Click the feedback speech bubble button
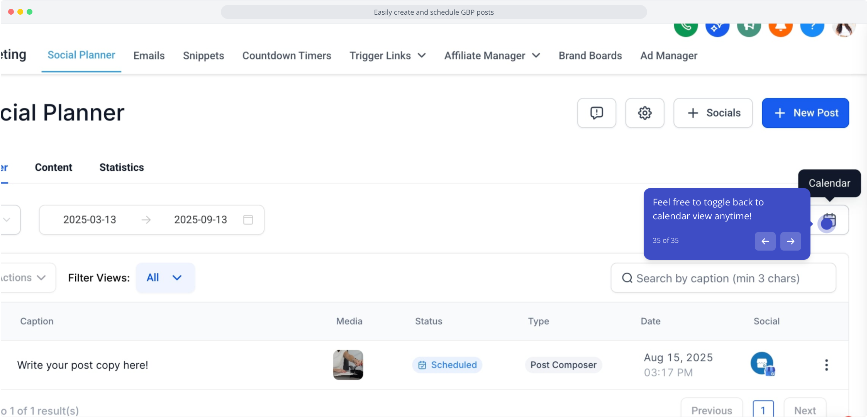The height and width of the screenshot is (417, 868). tap(597, 113)
